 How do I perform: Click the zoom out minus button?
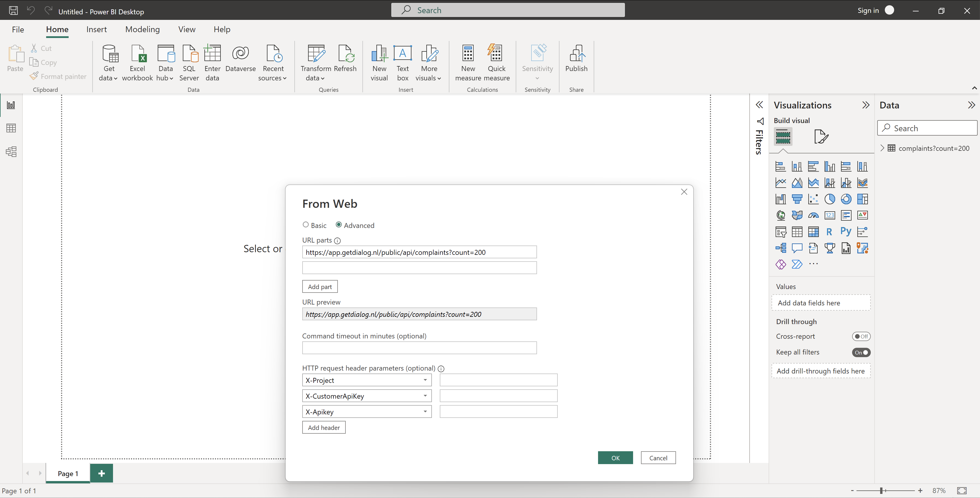point(852,491)
